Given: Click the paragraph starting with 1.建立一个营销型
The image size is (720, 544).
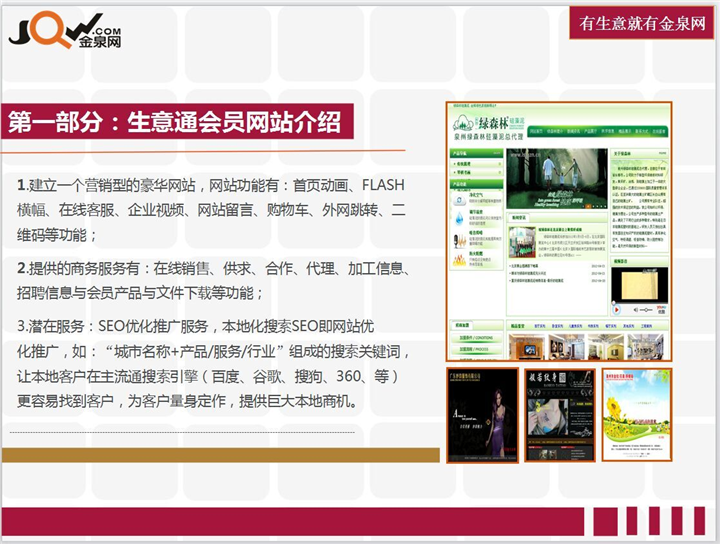Looking at the screenshot, I should pos(210,211).
